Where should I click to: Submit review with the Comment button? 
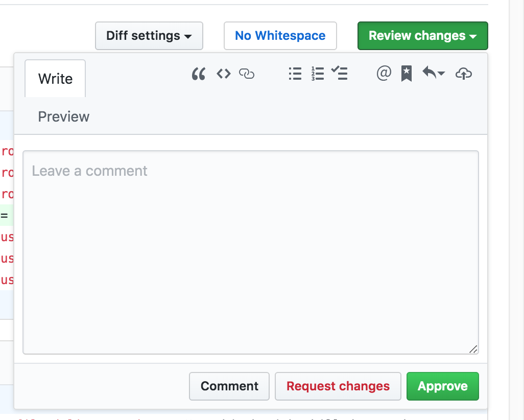pyautogui.click(x=229, y=386)
